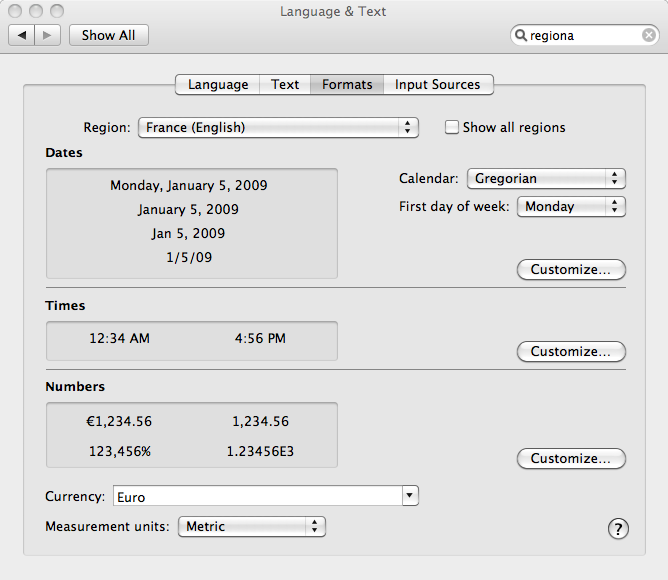
Task: Click Customize for Numbers formats
Action: [571, 458]
